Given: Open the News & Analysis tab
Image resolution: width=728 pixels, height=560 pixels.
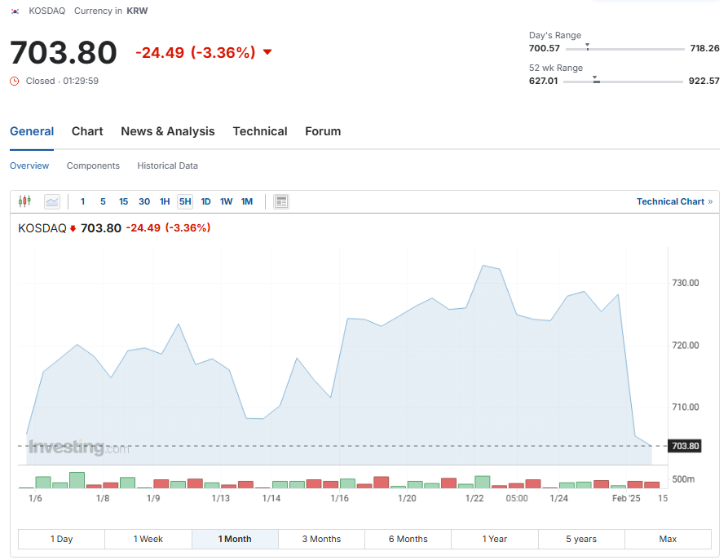Looking at the screenshot, I should click(x=168, y=131).
